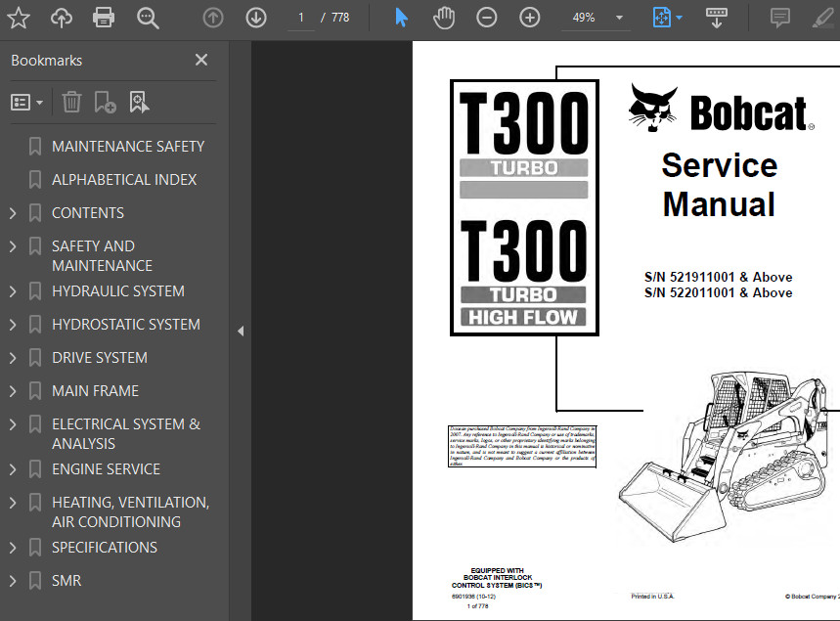The image size is (840, 621).
Task: Expand HEATING, VENTILATION bookmark chevron
Action: point(13,503)
